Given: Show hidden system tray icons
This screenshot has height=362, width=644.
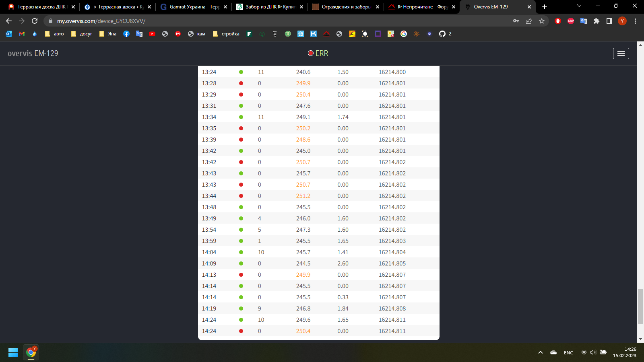Looking at the screenshot, I should pyautogui.click(x=541, y=352).
